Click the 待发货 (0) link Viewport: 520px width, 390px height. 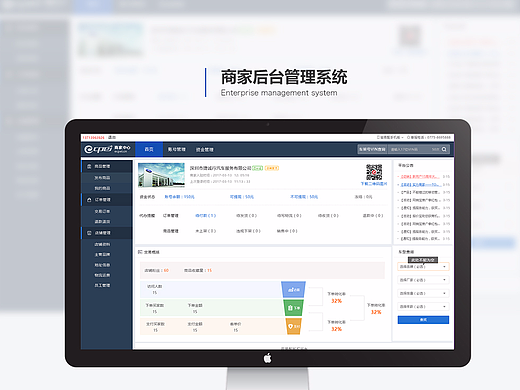pyautogui.click(x=246, y=216)
